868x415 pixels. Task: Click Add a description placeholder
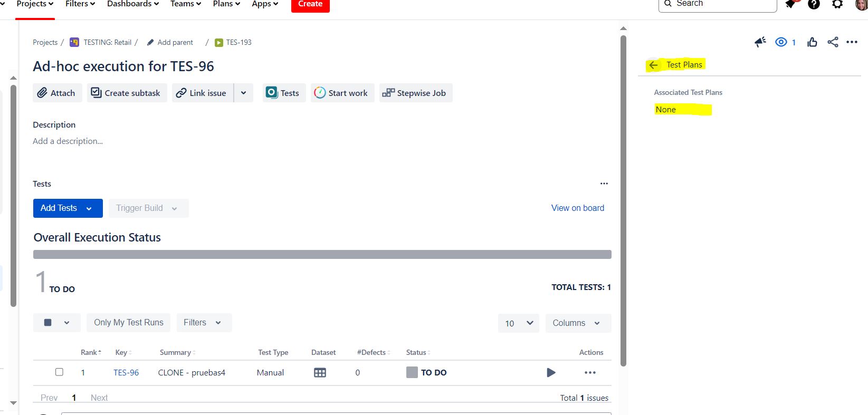click(x=68, y=141)
